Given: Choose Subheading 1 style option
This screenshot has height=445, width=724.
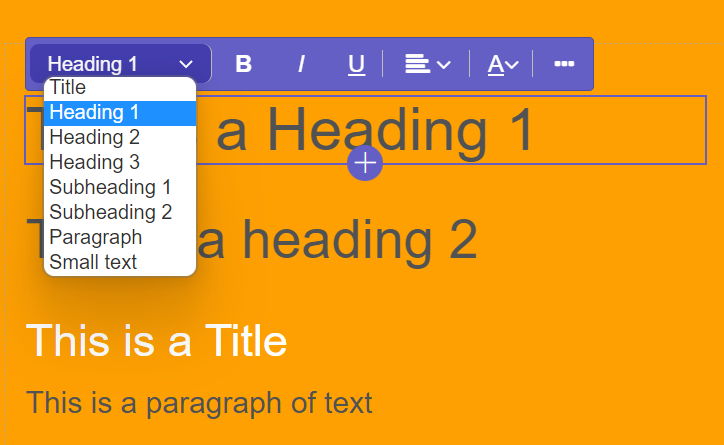Looking at the screenshot, I should [120, 187].
